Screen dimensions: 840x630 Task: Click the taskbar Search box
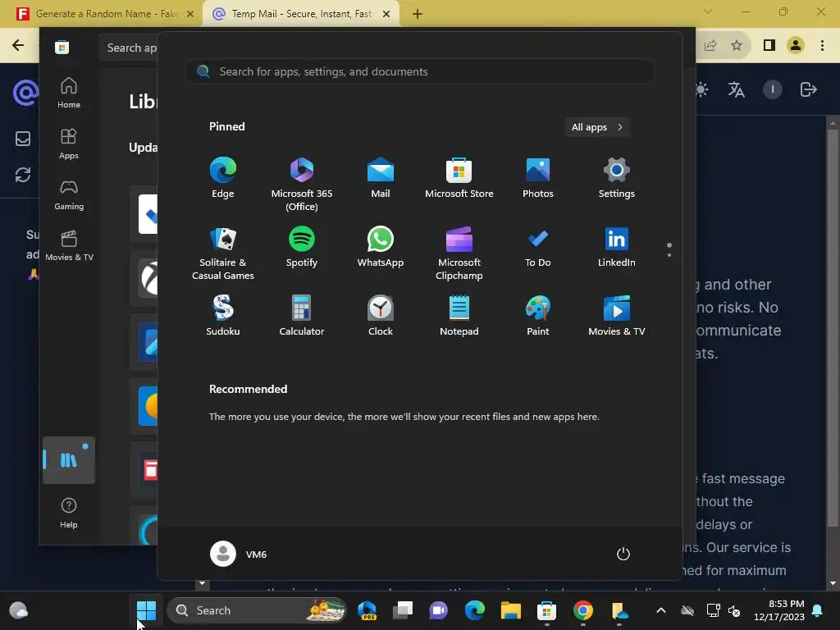point(257,610)
